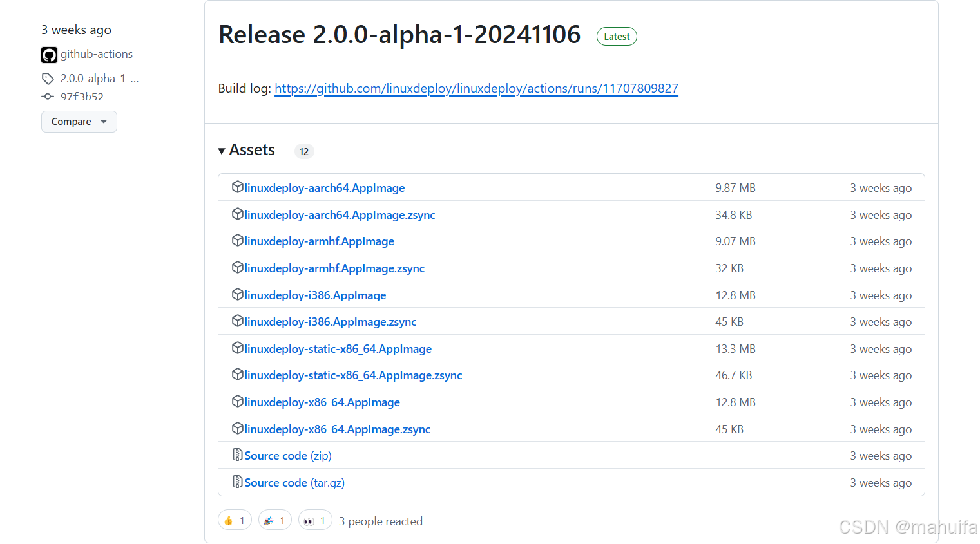
Task: Download linuxdeploy-armhf.AppImage.zsync
Action: point(334,268)
